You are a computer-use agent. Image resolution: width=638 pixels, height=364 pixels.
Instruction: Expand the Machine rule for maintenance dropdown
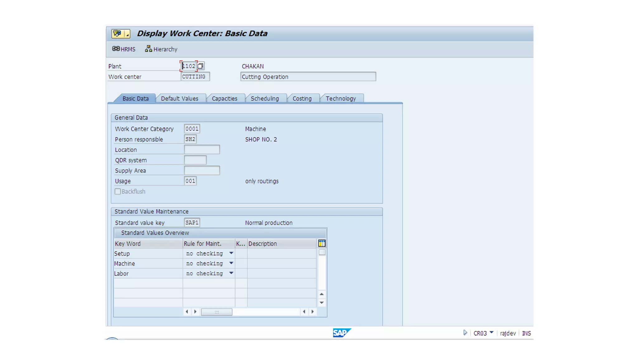pos(231,263)
